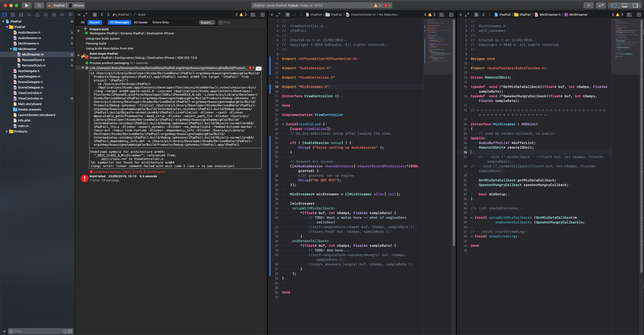
Task: Open Assets.xcassets in navigator
Action: 29,109
